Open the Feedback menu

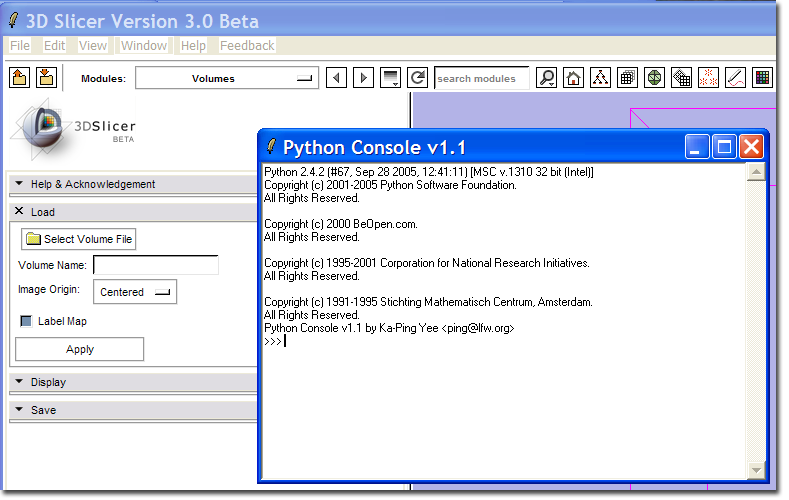pos(247,46)
